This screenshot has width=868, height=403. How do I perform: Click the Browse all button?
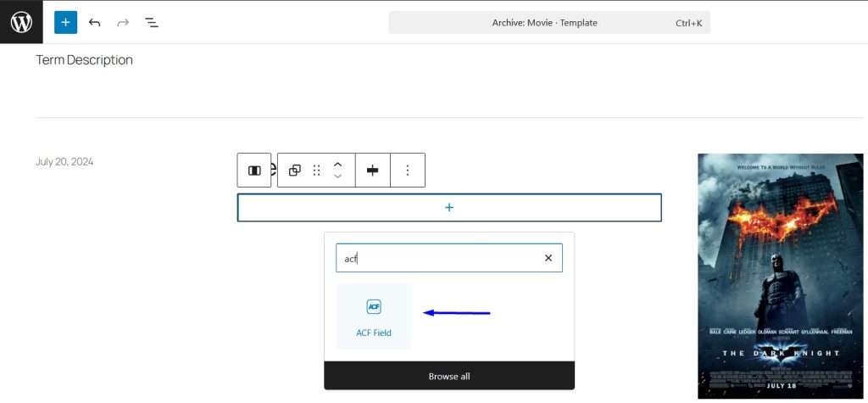click(448, 376)
